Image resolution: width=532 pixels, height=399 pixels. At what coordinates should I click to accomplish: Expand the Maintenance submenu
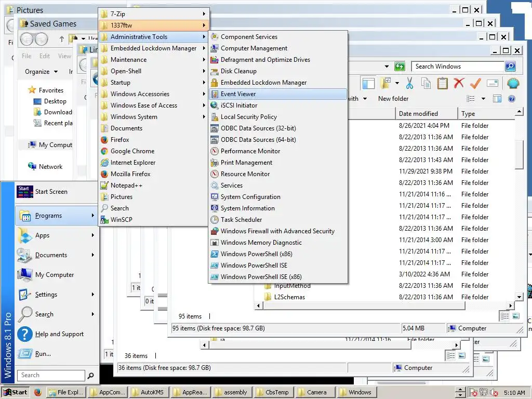[153, 60]
